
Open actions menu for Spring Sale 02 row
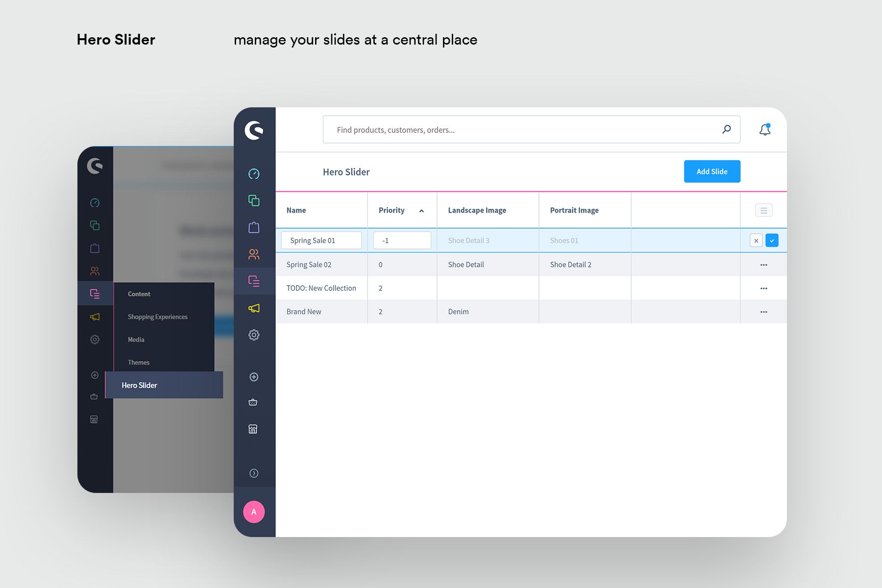pos(764,265)
